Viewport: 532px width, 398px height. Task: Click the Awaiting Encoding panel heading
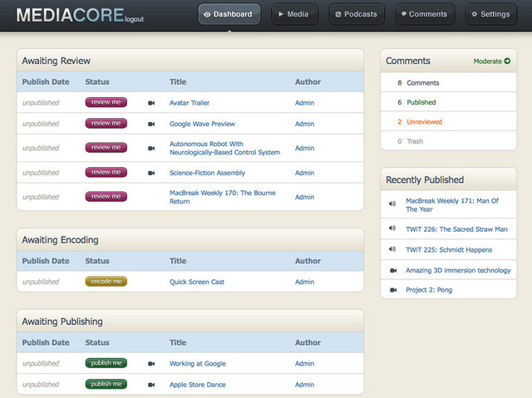click(x=60, y=240)
